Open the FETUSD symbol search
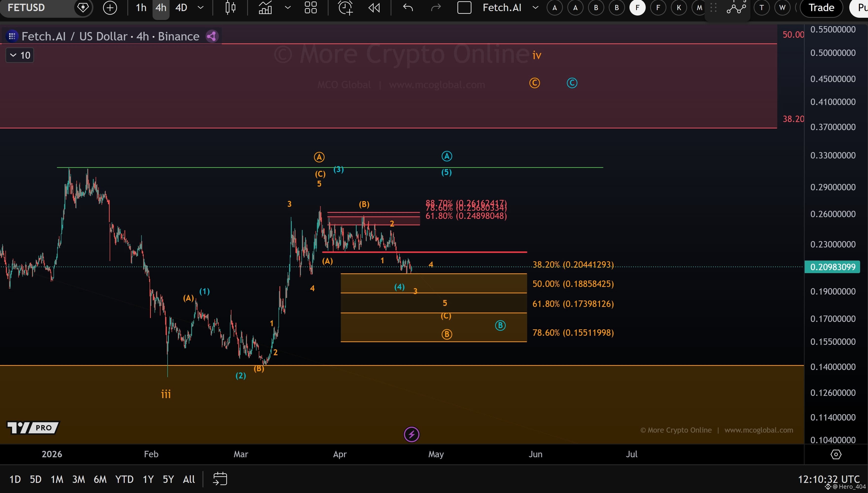The height and width of the screenshot is (493, 868). (37, 7)
